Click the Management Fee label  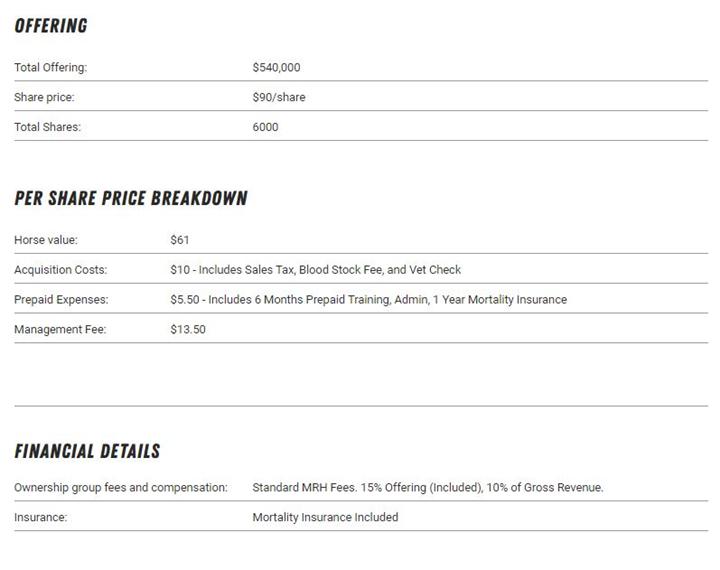click(59, 329)
